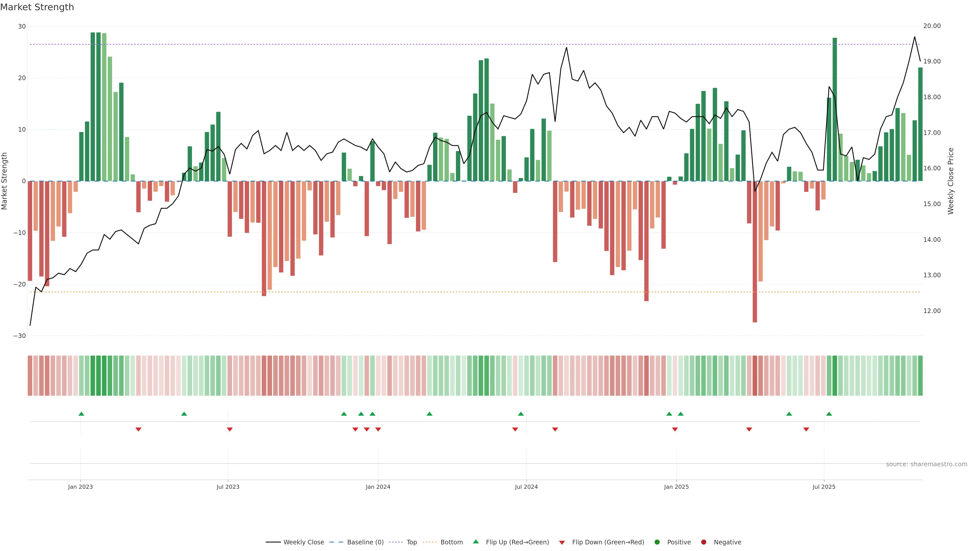Click the Flip Down red triangle legend icon
The image size is (980, 551).
click(562, 542)
